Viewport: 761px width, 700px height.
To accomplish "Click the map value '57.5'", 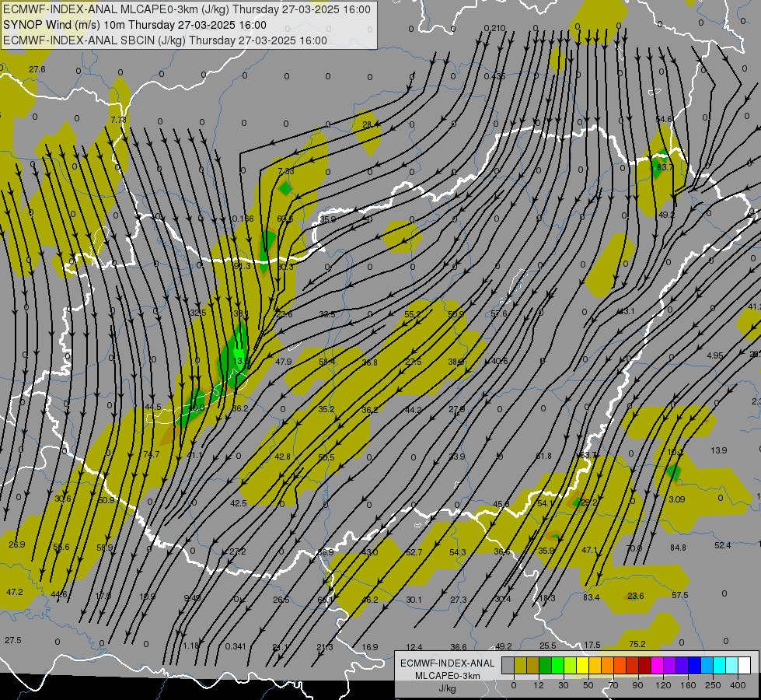I will click(680, 595).
